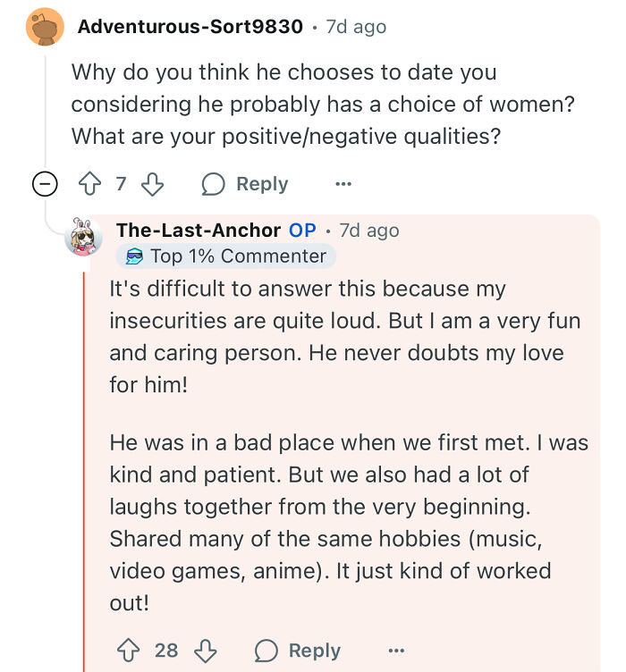The height and width of the screenshot is (672, 626).
Task: Open Adventurous-Sort9830's avatar
Action: click(41, 28)
